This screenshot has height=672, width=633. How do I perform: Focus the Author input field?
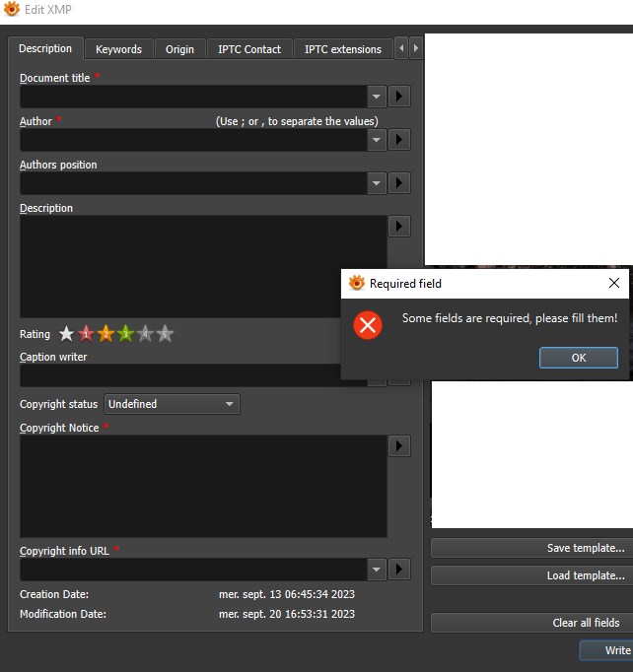coord(193,140)
